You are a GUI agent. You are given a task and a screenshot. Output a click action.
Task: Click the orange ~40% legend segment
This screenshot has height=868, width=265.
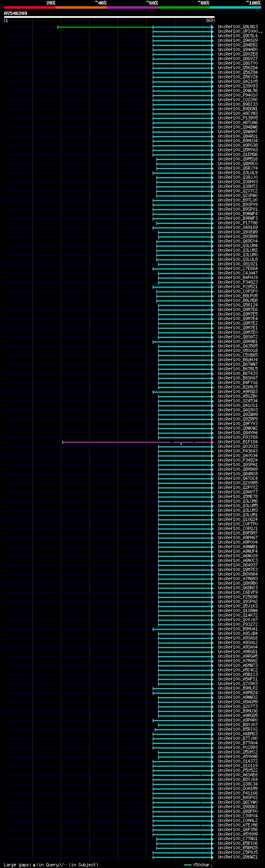[81, 7]
